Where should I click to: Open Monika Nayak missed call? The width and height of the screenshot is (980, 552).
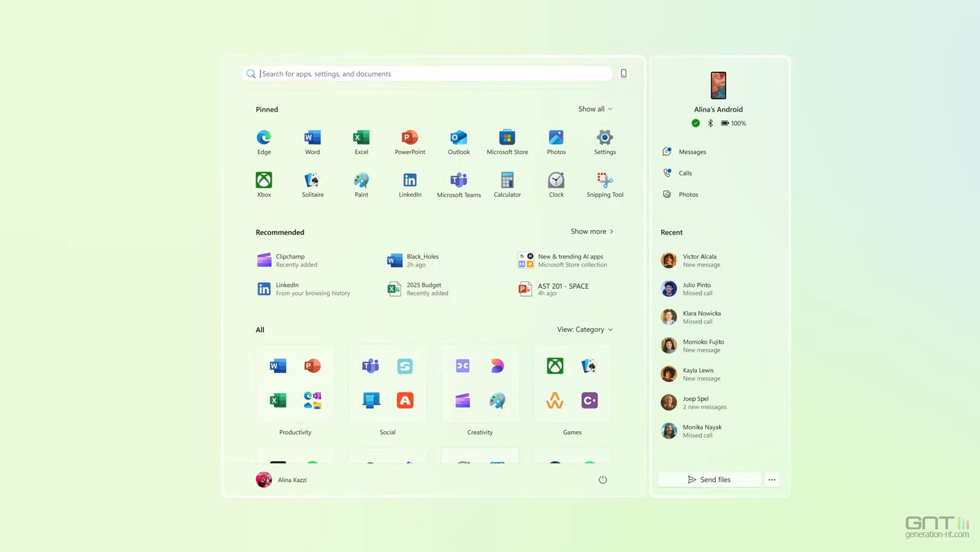[692, 431]
